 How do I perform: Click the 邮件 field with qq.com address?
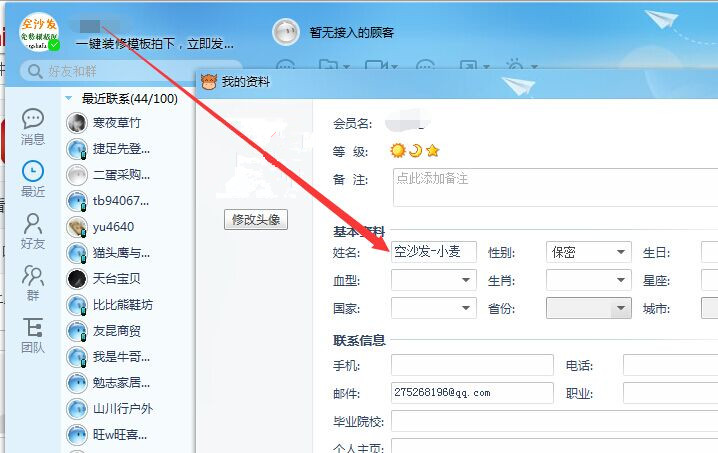click(x=472, y=393)
